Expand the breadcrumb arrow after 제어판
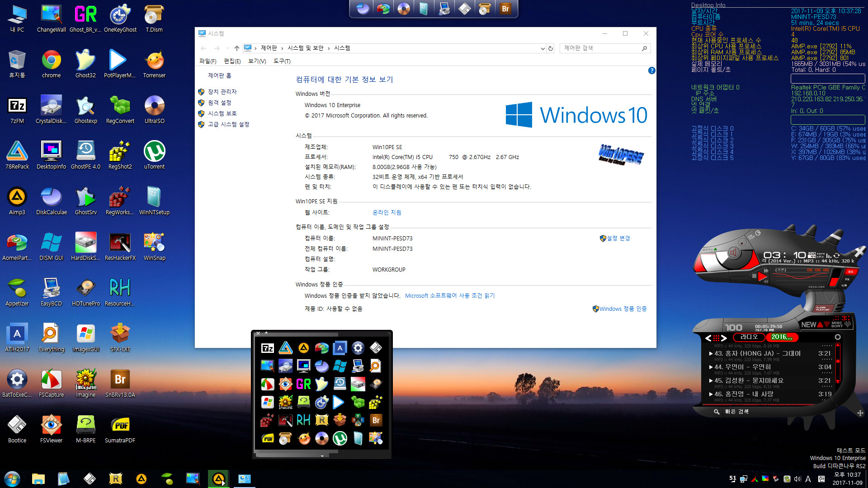The height and width of the screenshot is (488, 868). (x=282, y=48)
